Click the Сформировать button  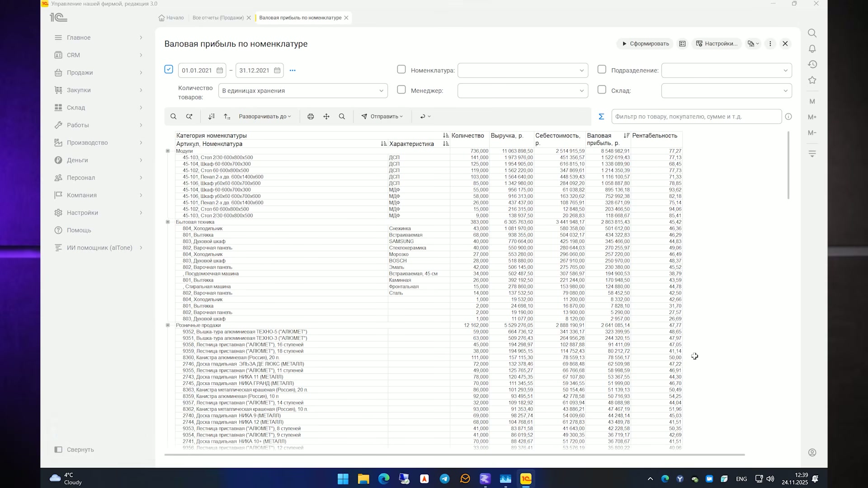click(645, 44)
